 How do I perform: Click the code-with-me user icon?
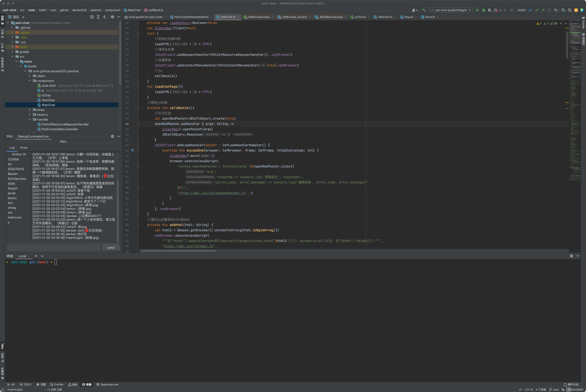415,10
